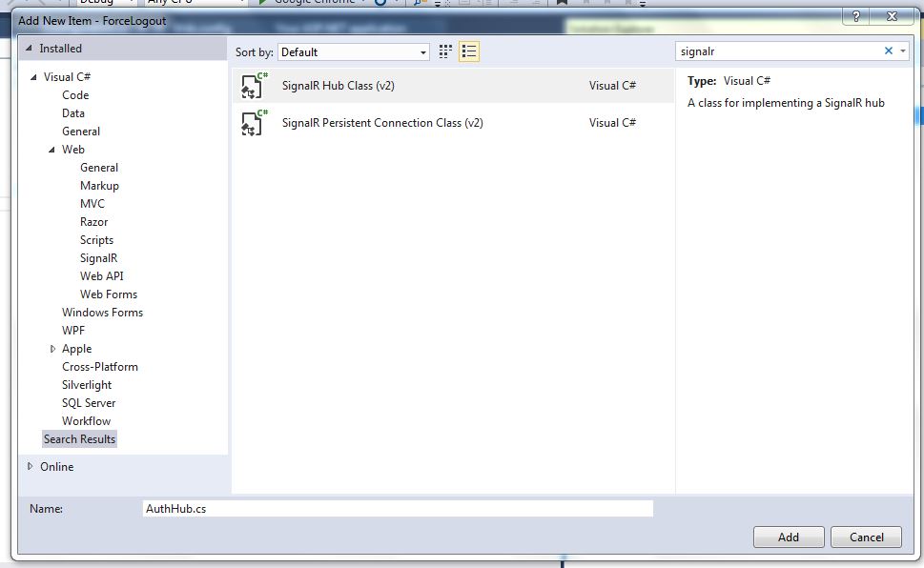Select the Razor category
924x568 pixels.
coord(93,222)
